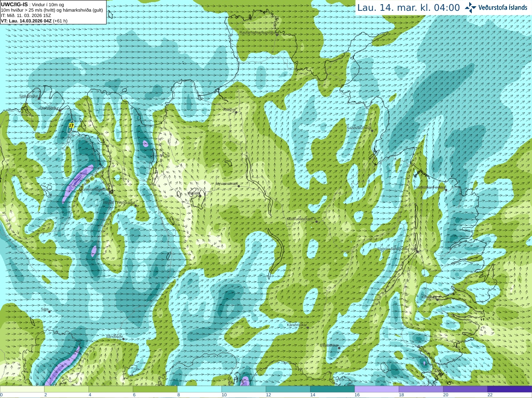Image resolution: width=532 pixels, height=398 pixels.
Task: Click the 'Vatnsskarð eystra' label text
Action: click(431, 187)
